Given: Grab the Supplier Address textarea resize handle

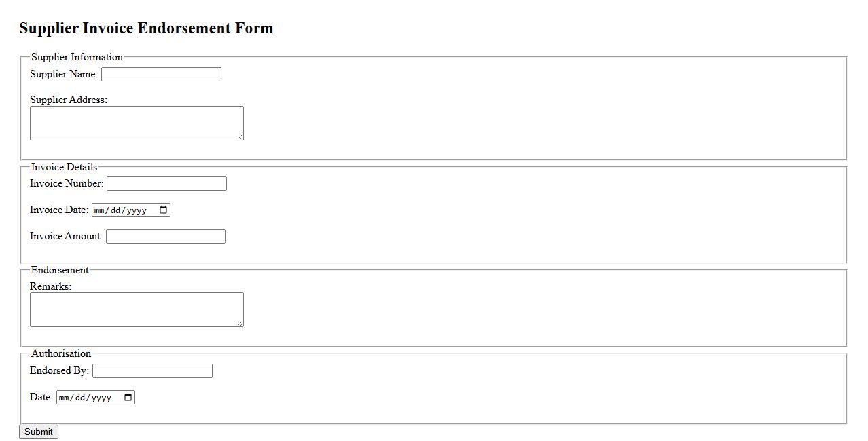Looking at the screenshot, I should coord(240,136).
